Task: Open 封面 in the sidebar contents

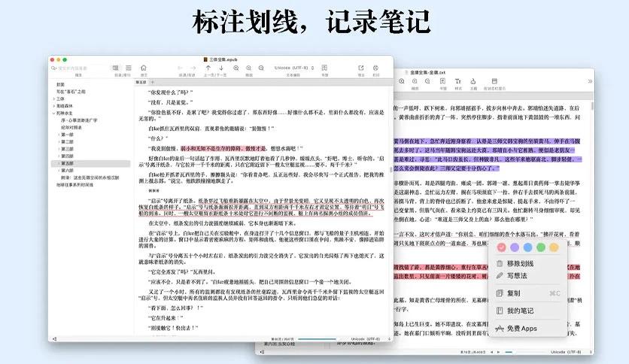Action: pos(61,84)
